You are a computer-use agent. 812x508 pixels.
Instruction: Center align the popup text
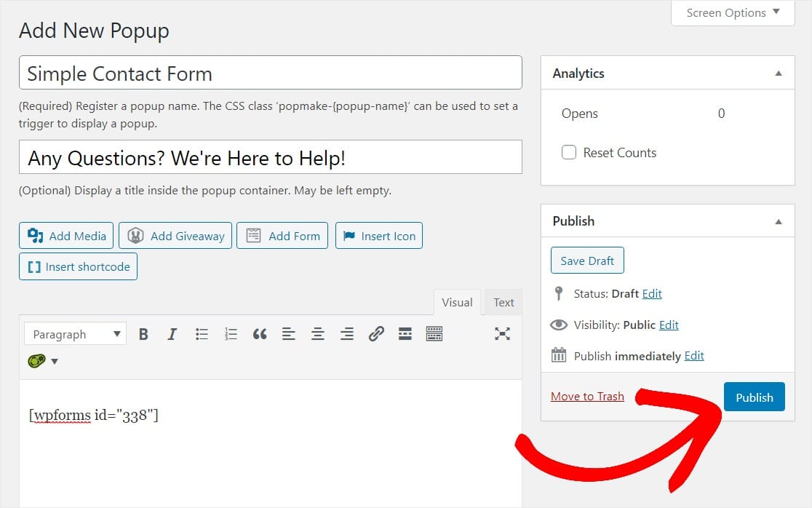(x=318, y=333)
